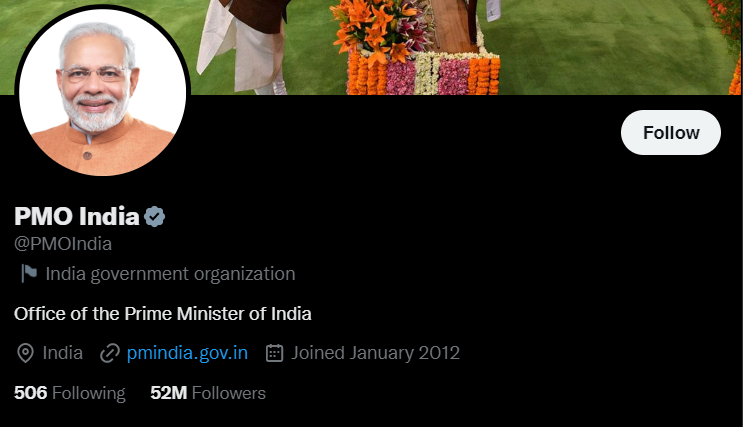Click the Follow button
The height and width of the screenshot is (427, 743).
[x=671, y=133]
